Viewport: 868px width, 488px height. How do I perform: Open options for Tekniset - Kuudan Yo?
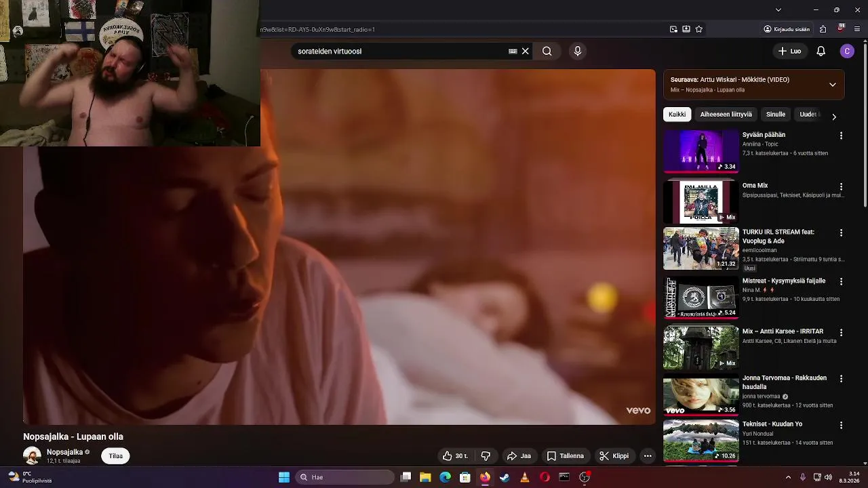pyautogui.click(x=841, y=425)
